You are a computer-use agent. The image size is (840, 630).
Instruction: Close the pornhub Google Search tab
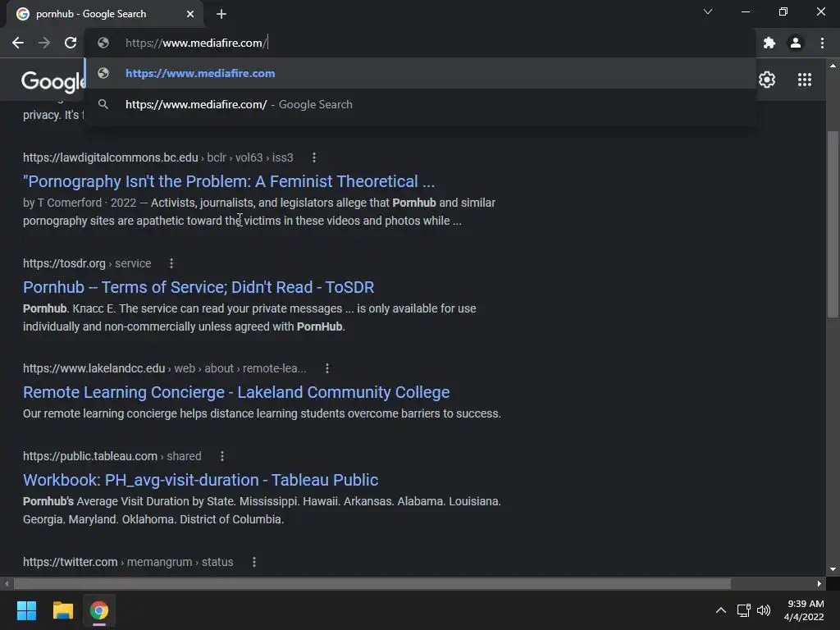(190, 14)
